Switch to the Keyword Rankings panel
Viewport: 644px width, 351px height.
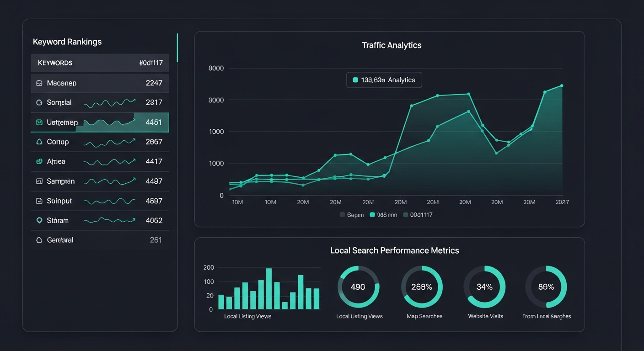click(x=67, y=42)
